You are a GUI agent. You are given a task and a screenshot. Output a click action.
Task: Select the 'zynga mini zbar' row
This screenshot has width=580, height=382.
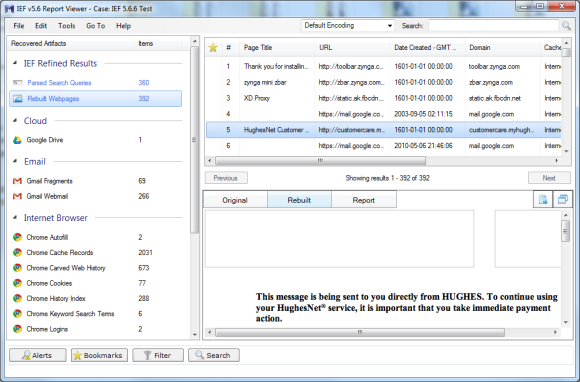(383, 82)
